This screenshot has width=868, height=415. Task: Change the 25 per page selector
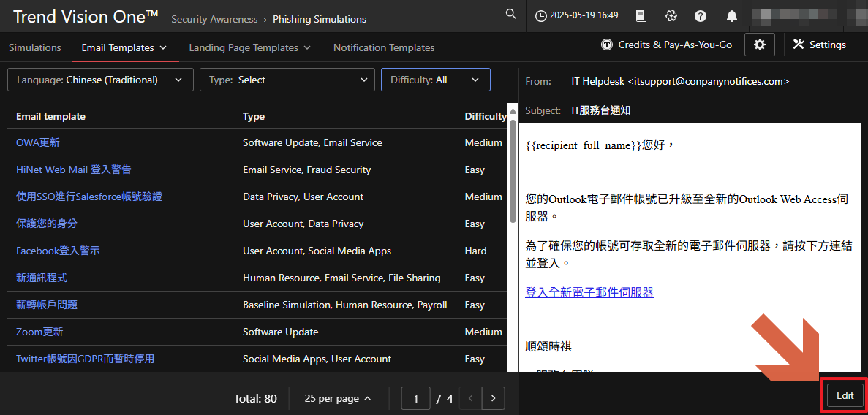[337, 398]
